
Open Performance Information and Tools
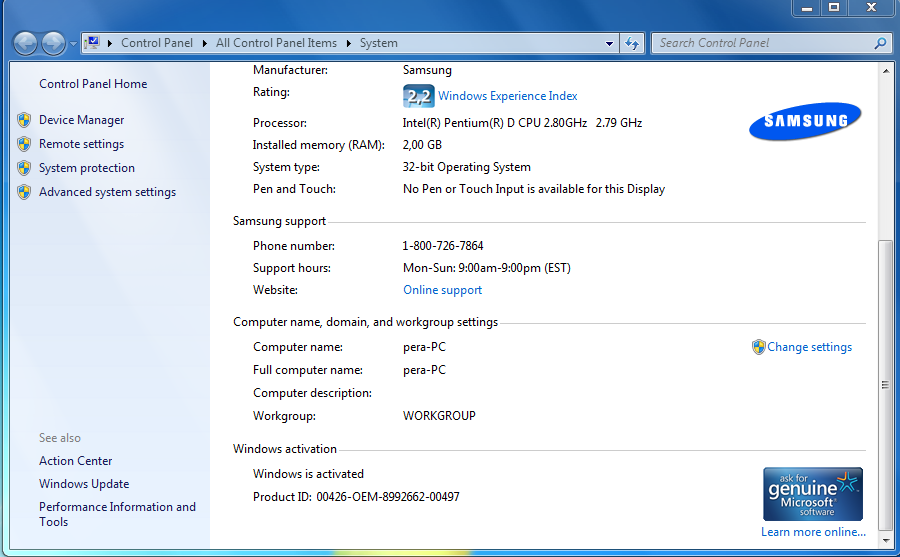117,515
